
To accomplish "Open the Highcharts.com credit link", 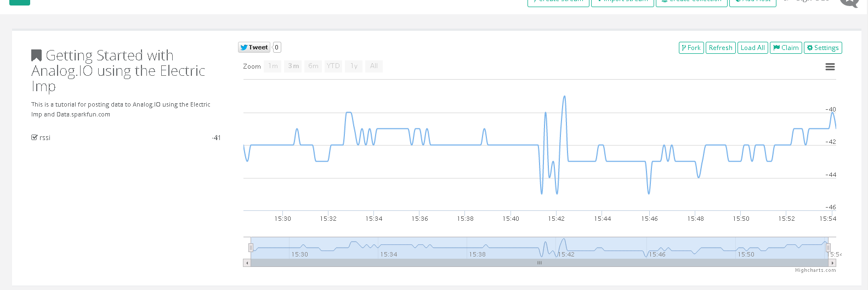I will pyautogui.click(x=815, y=270).
